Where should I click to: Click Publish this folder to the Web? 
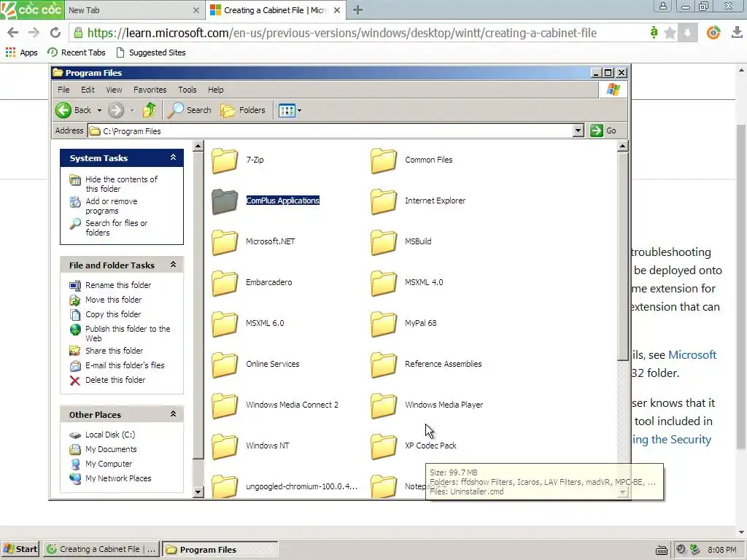click(x=128, y=333)
